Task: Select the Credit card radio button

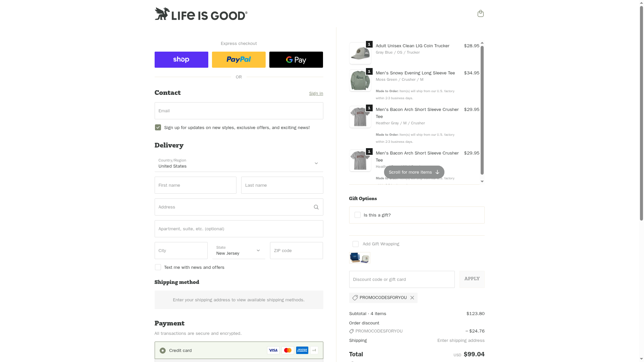Action: pyautogui.click(x=163, y=351)
